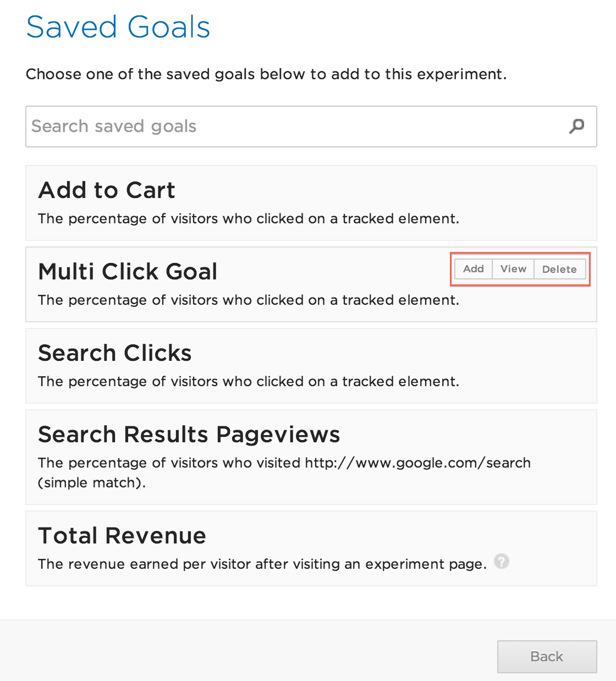The width and height of the screenshot is (616, 681).
Task: Click the '(simple match)' text line
Action: (92, 483)
